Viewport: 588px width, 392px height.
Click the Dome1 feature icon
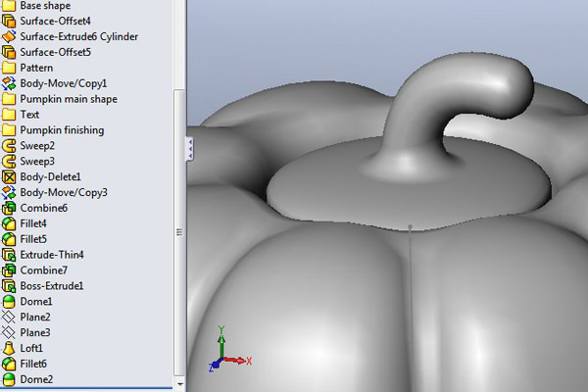point(9,301)
